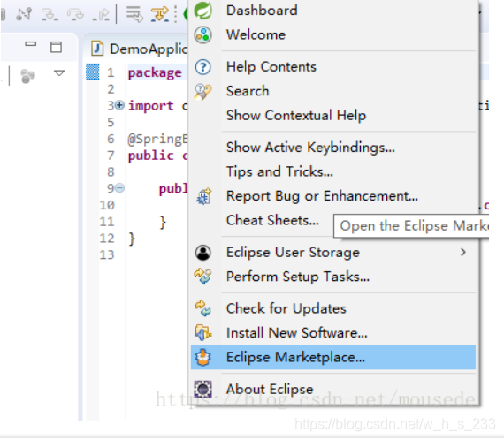
Task: Click the Drop to Frame toolbar icon
Action: [x=134, y=14]
